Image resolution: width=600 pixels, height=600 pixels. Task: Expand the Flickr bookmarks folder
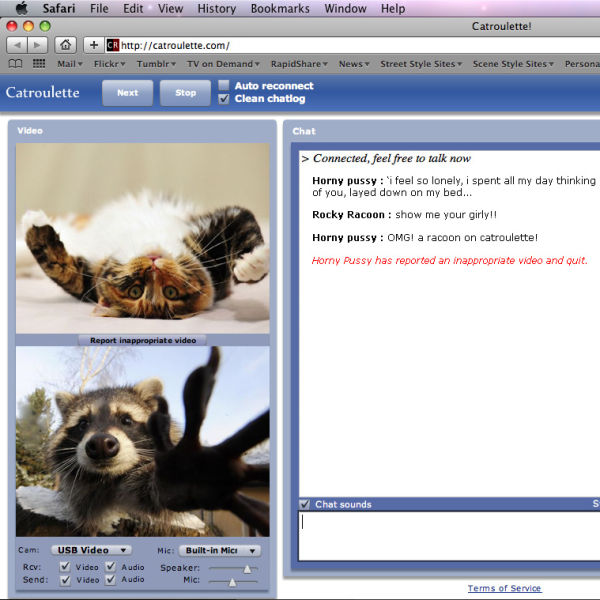(109, 64)
